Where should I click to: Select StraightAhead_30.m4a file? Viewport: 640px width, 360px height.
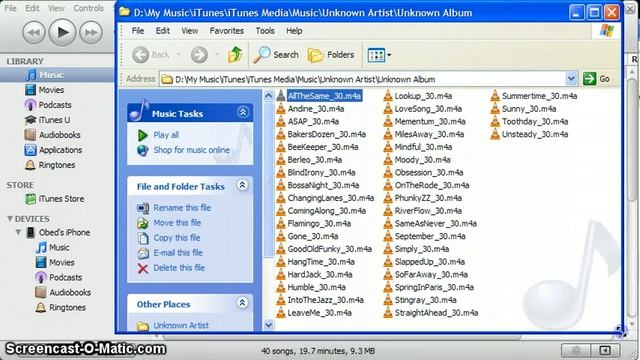[436, 313]
